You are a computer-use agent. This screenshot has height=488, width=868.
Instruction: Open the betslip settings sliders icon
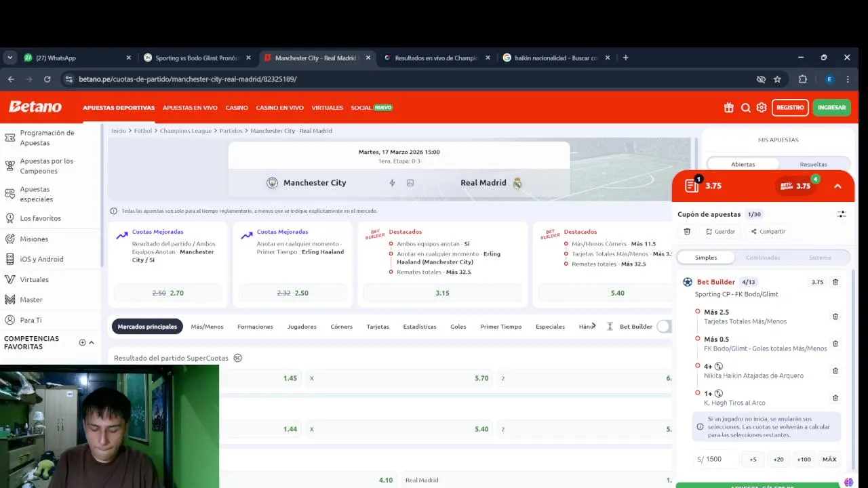coord(842,214)
